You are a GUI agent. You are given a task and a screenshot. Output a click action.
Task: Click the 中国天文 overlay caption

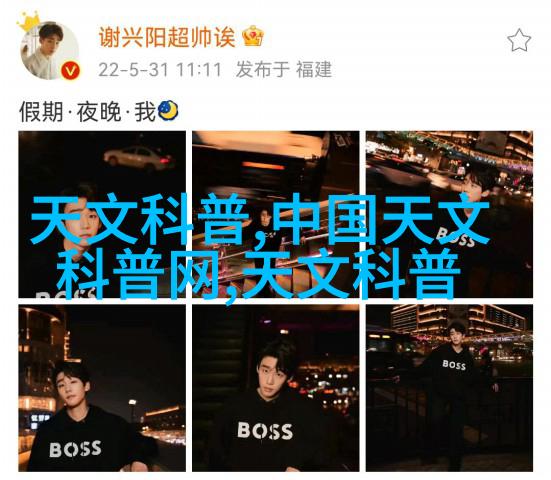(381, 220)
